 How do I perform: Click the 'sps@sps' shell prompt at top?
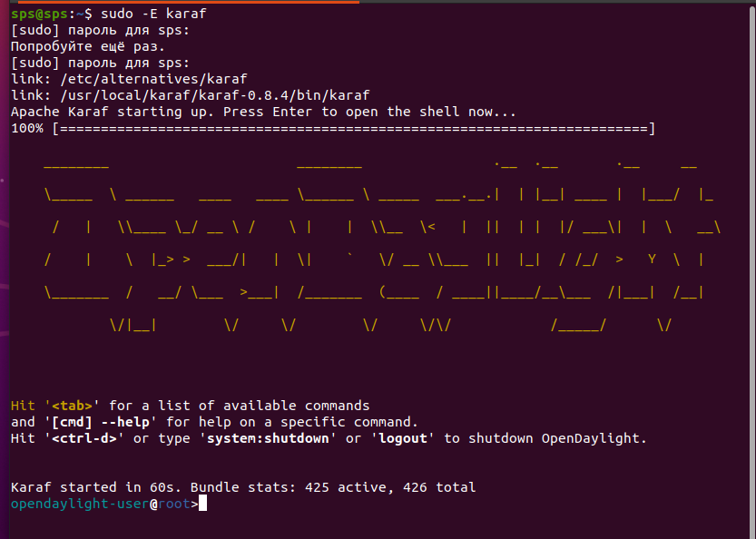(x=39, y=14)
